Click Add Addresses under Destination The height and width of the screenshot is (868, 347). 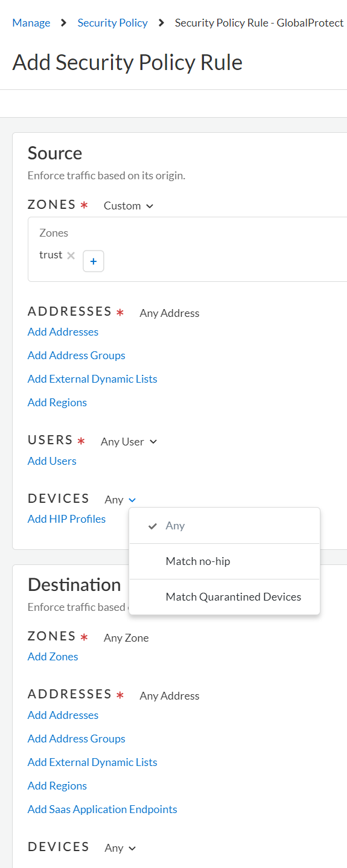[x=63, y=715]
